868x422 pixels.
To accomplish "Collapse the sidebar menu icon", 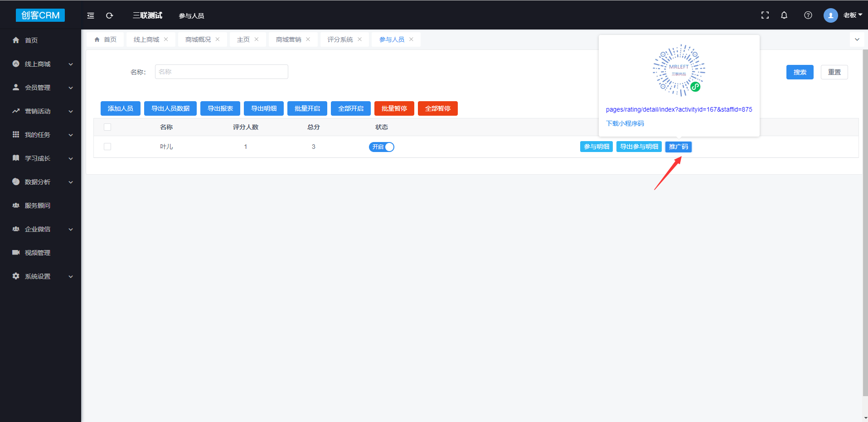I will coord(91,15).
